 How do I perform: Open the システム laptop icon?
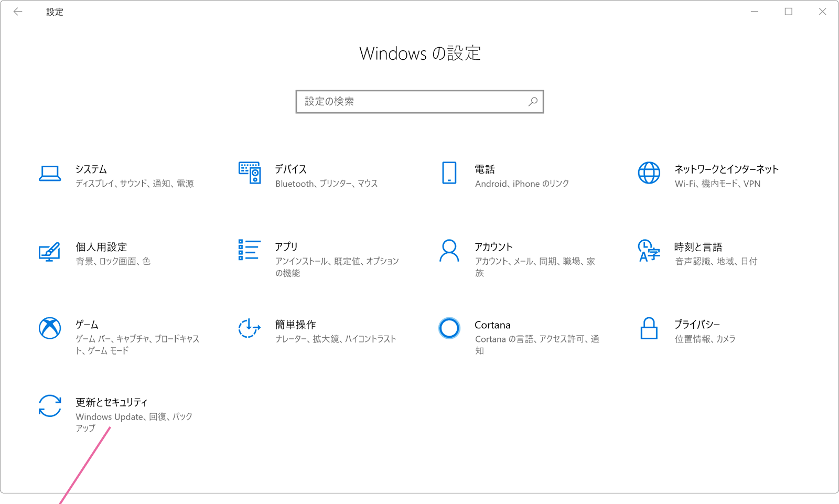pos(50,174)
